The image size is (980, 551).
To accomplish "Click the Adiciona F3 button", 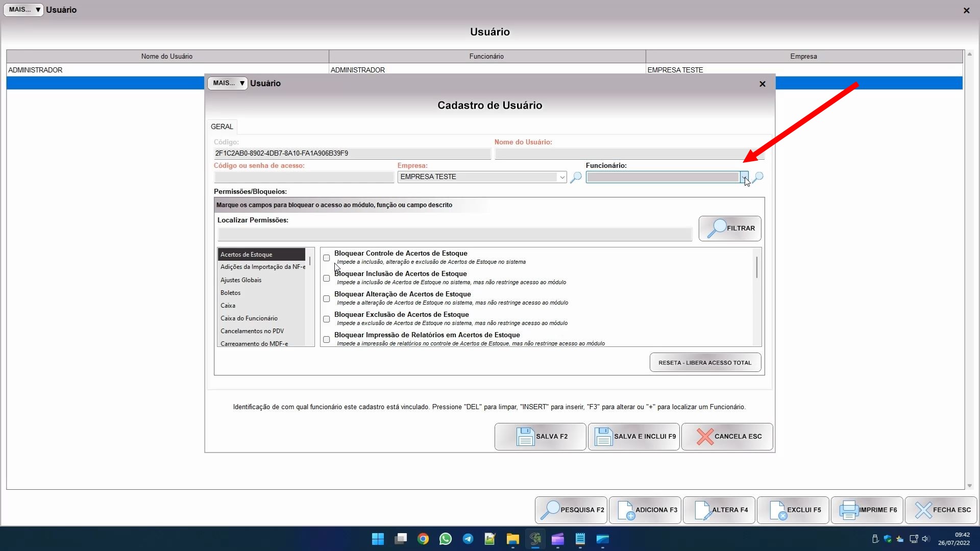I will (x=645, y=510).
